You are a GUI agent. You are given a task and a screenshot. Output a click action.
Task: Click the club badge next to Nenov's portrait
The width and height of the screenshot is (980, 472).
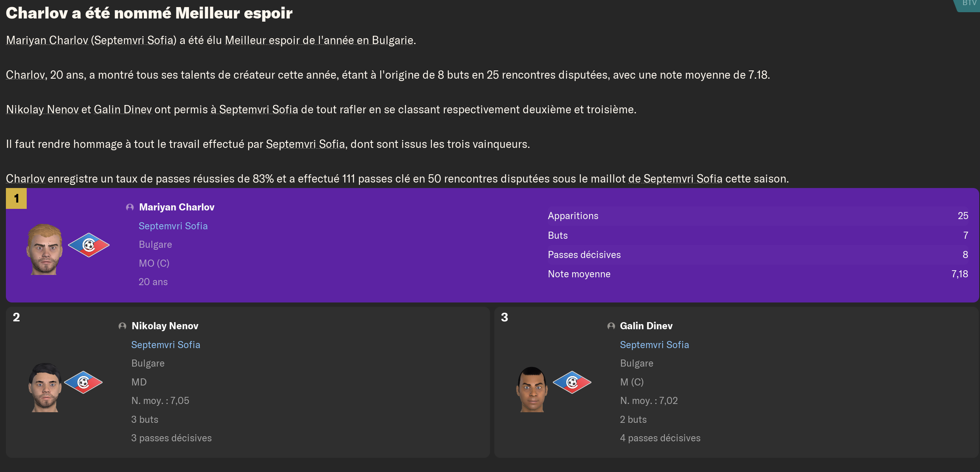[x=83, y=382]
